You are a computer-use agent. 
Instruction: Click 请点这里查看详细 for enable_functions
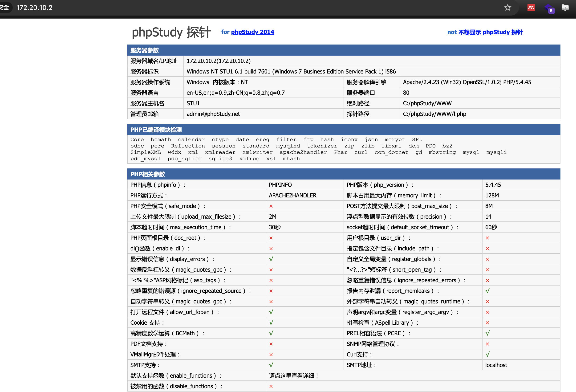(293, 376)
